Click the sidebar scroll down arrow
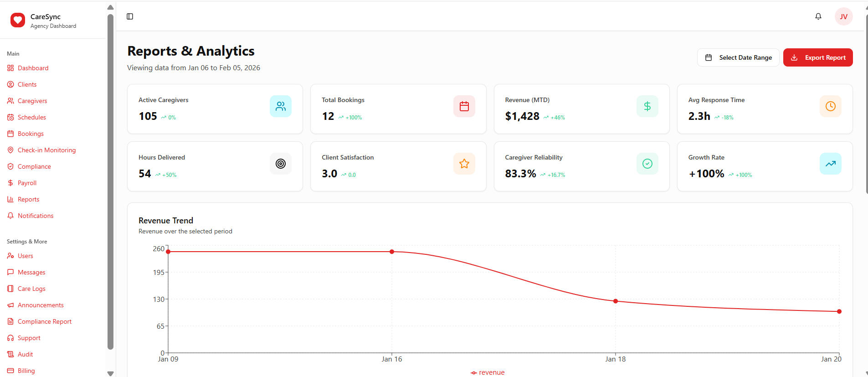 coord(110,373)
